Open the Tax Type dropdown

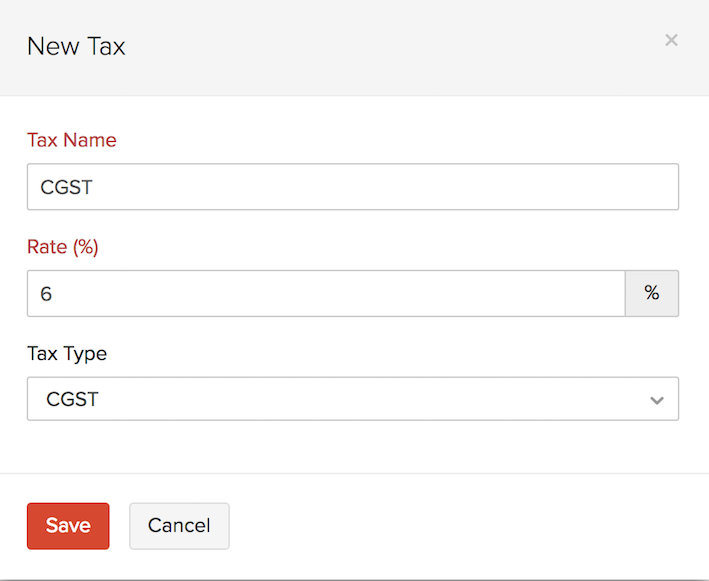point(352,399)
